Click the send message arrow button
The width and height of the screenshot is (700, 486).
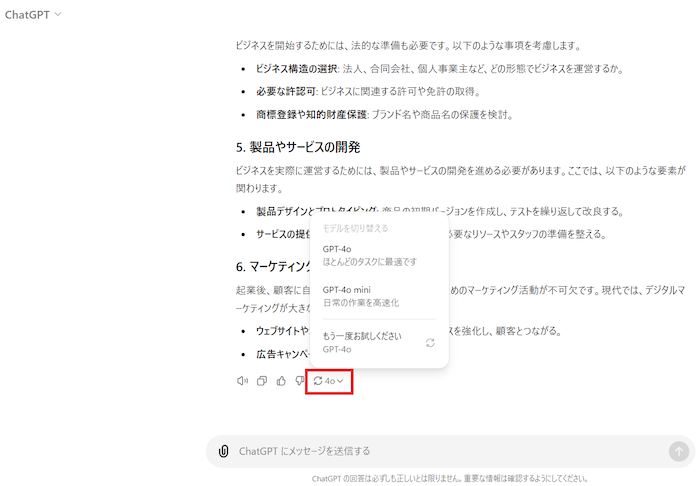(678, 451)
